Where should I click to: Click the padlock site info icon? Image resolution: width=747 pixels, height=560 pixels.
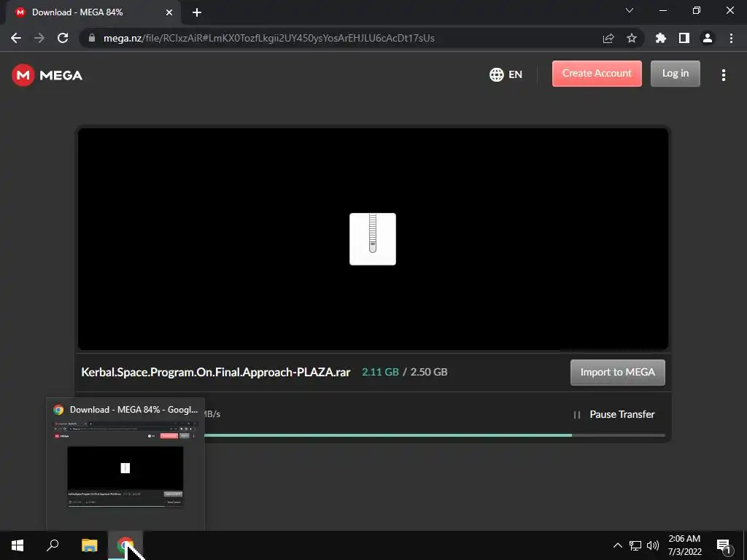(x=92, y=38)
